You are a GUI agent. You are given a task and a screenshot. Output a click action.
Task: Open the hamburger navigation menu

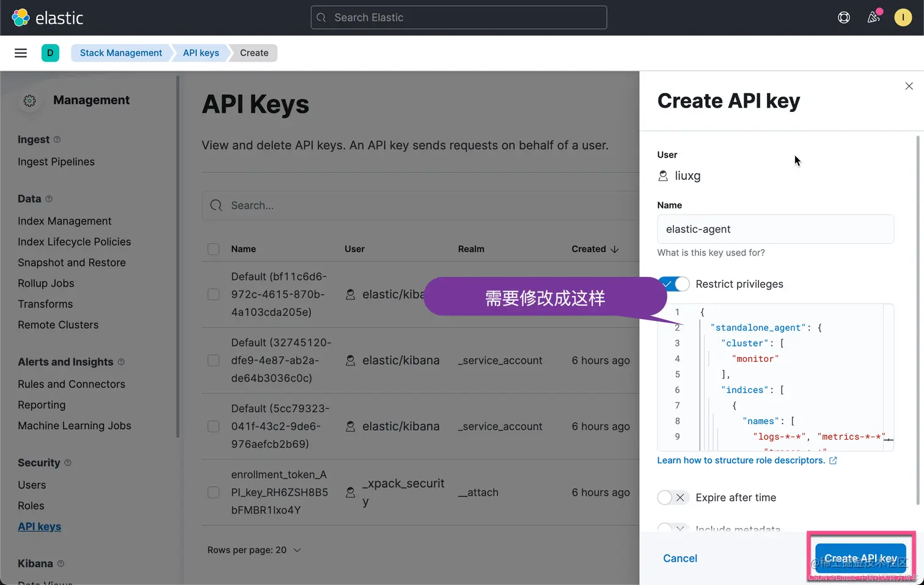(x=21, y=53)
